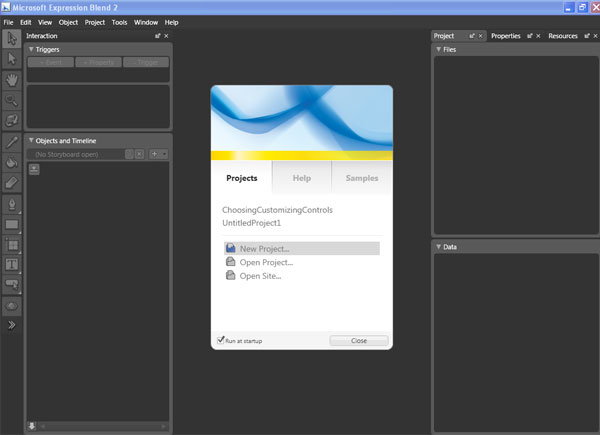Select the Zoom magnifier tool

click(x=11, y=100)
